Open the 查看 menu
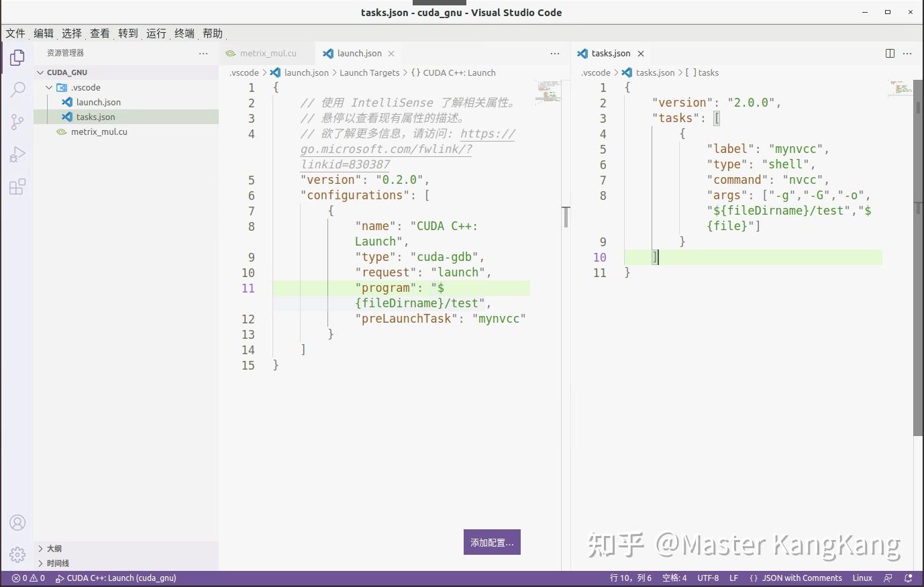924x587 pixels. (x=100, y=34)
